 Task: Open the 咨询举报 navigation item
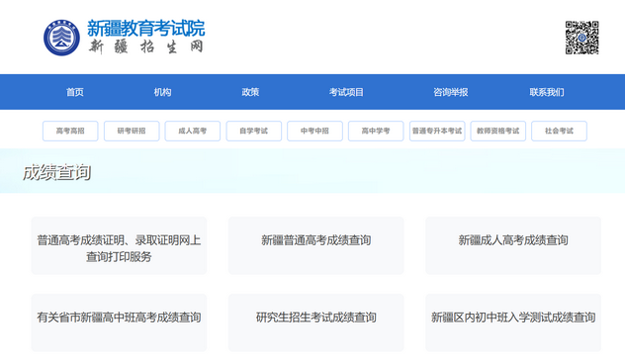click(x=450, y=92)
